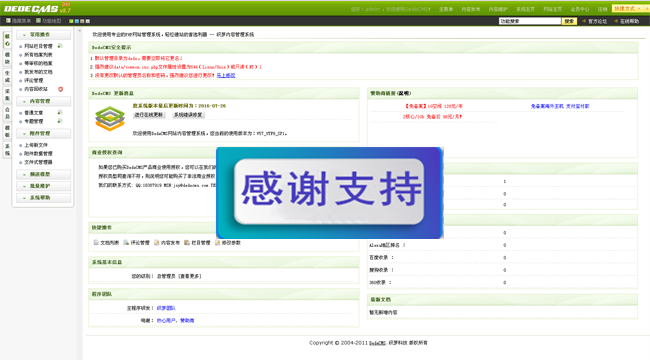Click the DedeCMS link in the footer copyright
Image resolution: width=650 pixels, height=360 pixels.
click(x=377, y=343)
